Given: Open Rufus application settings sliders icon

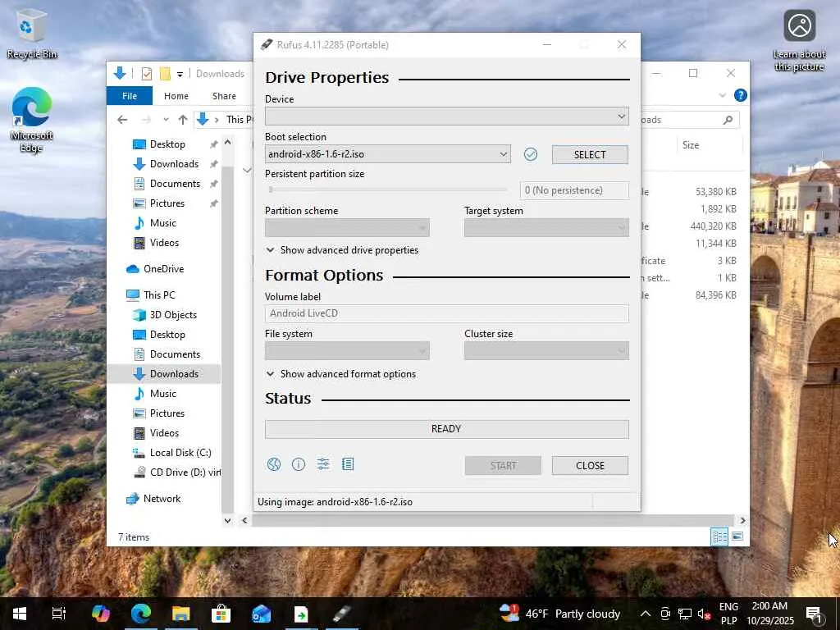Looking at the screenshot, I should click(x=323, y=464).
